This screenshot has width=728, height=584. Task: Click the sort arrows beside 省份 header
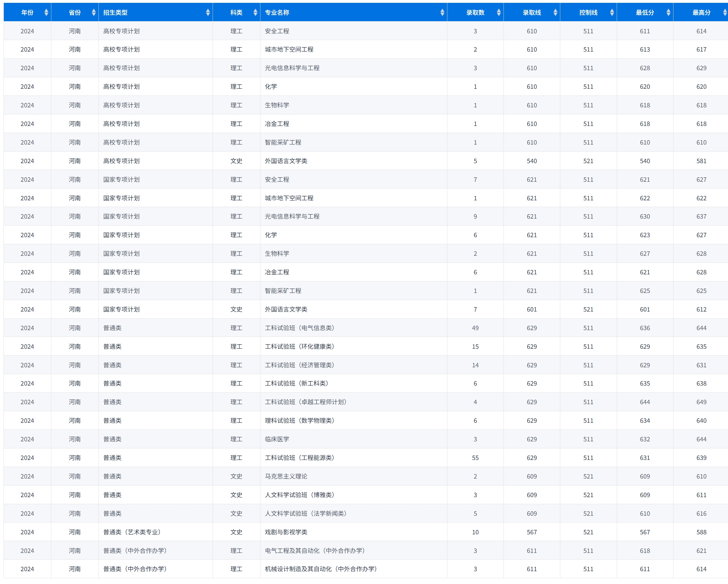[94, 13]
